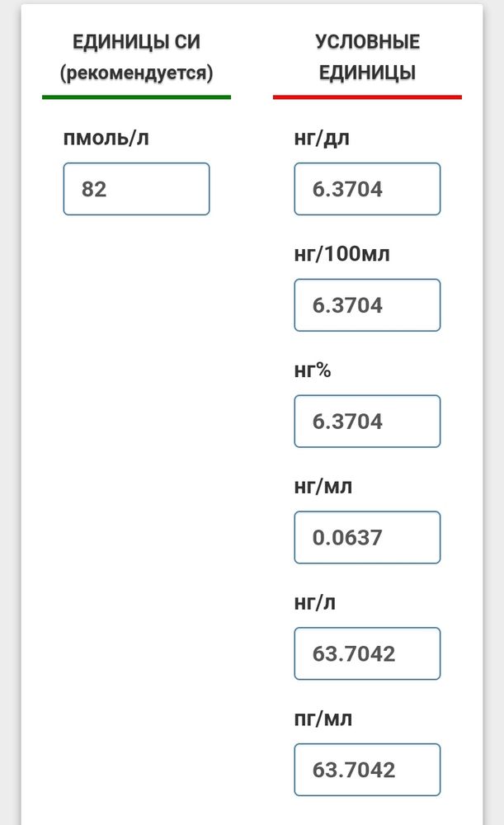
Task: Click the word УСЛОВНЫЕ in the right heading
Action: [367, 42]
